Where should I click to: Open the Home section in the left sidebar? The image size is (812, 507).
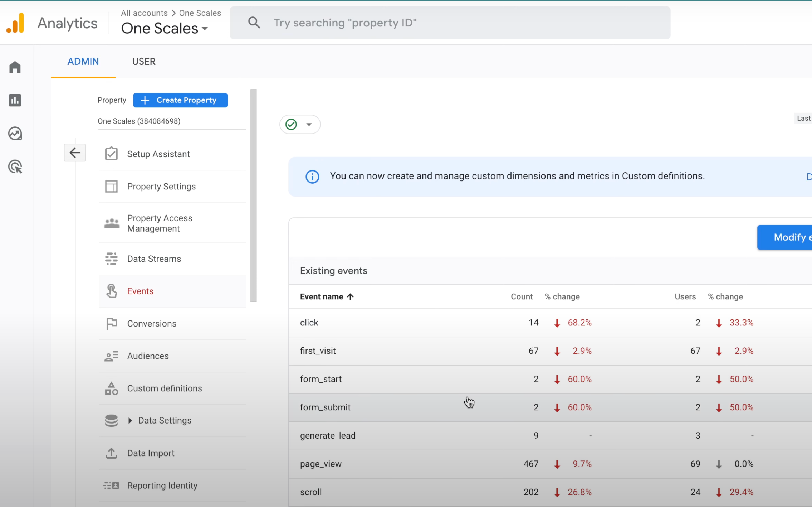click(x=15, y=67)
